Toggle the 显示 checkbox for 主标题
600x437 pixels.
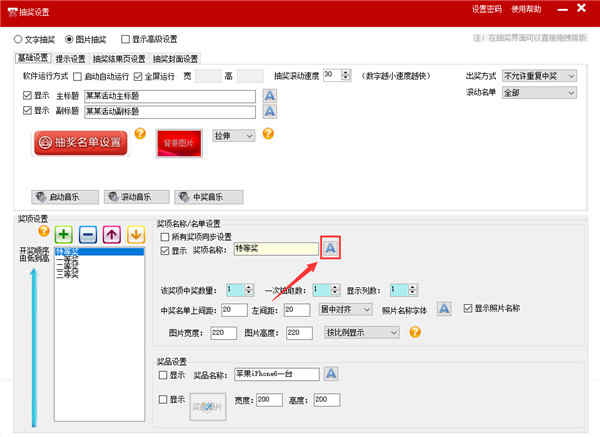pos(27,95)
